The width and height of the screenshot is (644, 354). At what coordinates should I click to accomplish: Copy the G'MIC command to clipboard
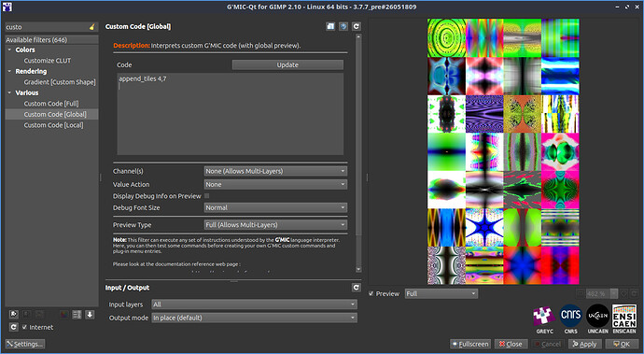330,26
